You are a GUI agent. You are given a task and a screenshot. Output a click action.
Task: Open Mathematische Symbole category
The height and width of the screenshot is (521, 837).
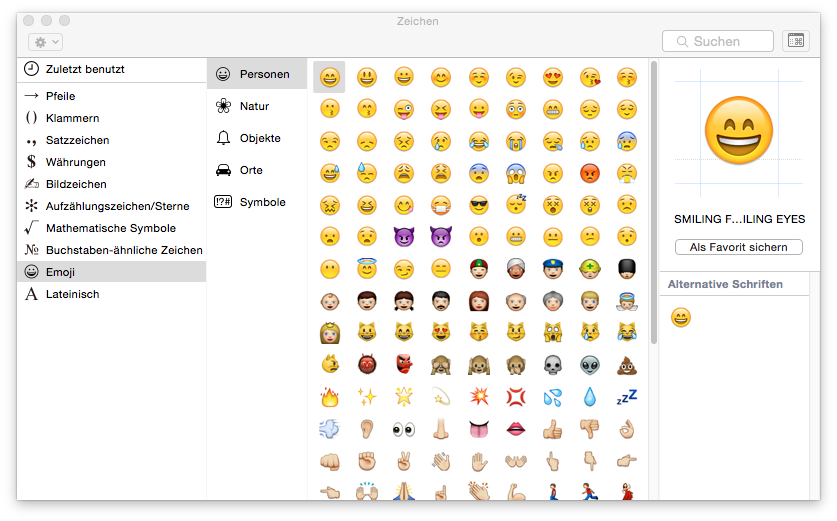tap(112, 228)
